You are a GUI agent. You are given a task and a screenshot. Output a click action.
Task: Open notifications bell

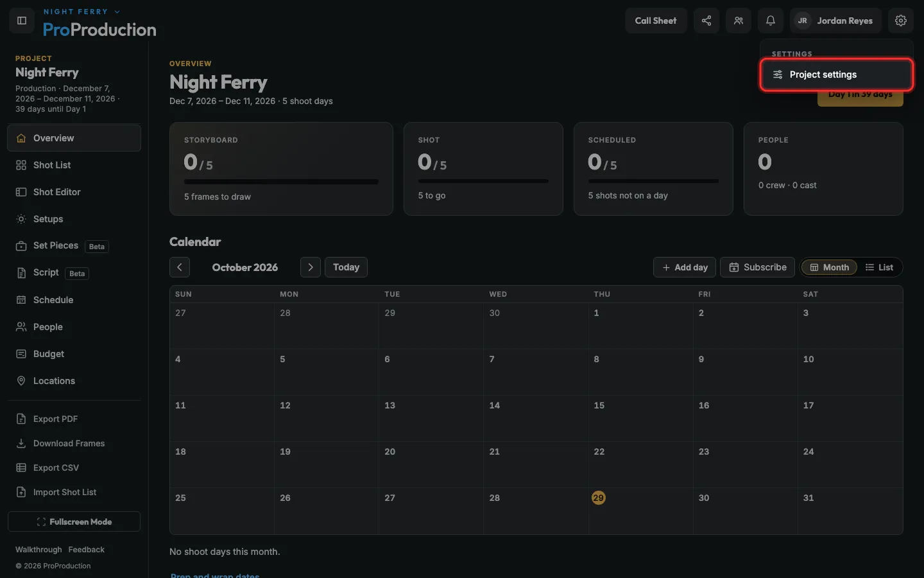771,21
